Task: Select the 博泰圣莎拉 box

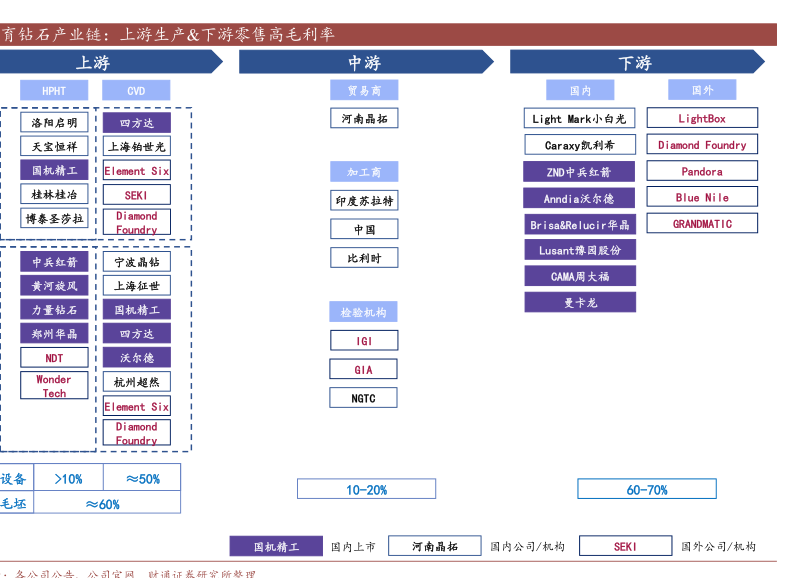Action: click(54, 218)
